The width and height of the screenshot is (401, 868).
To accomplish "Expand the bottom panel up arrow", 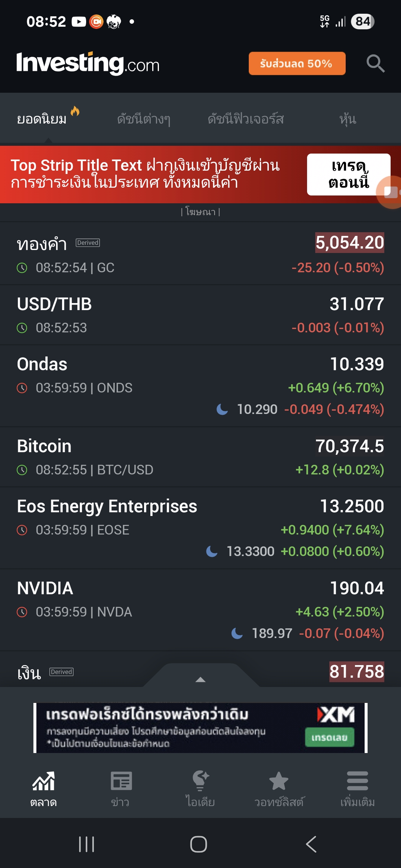I will coord(200,679).
